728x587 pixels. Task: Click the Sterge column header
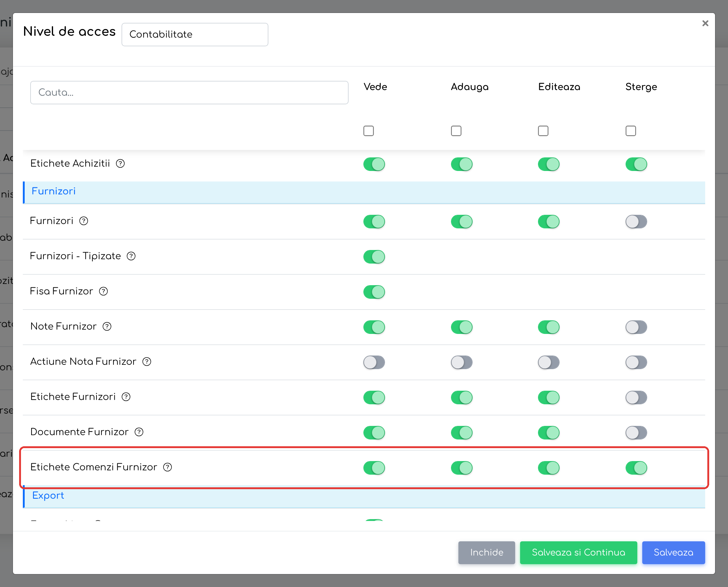(641, 87)
